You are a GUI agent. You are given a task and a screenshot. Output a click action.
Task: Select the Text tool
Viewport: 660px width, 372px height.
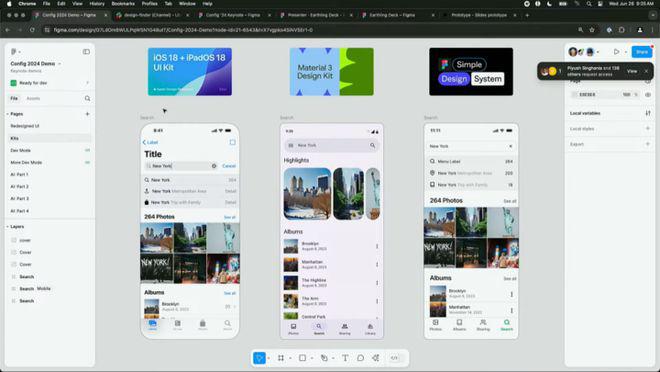[345, 358]
